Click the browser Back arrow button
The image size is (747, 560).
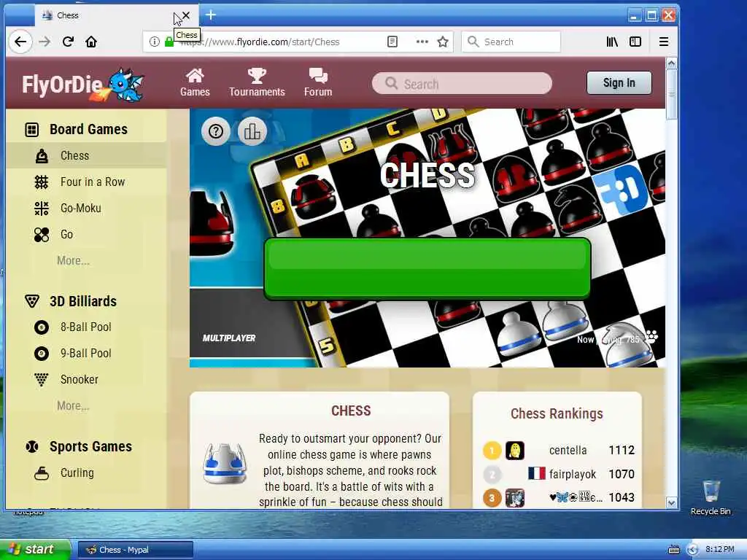pos(20,42)
